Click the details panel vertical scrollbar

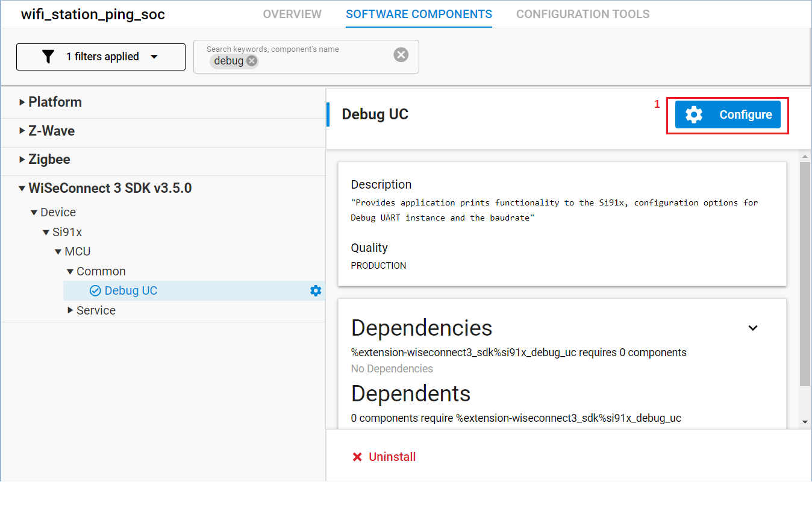tap(805, 271)
